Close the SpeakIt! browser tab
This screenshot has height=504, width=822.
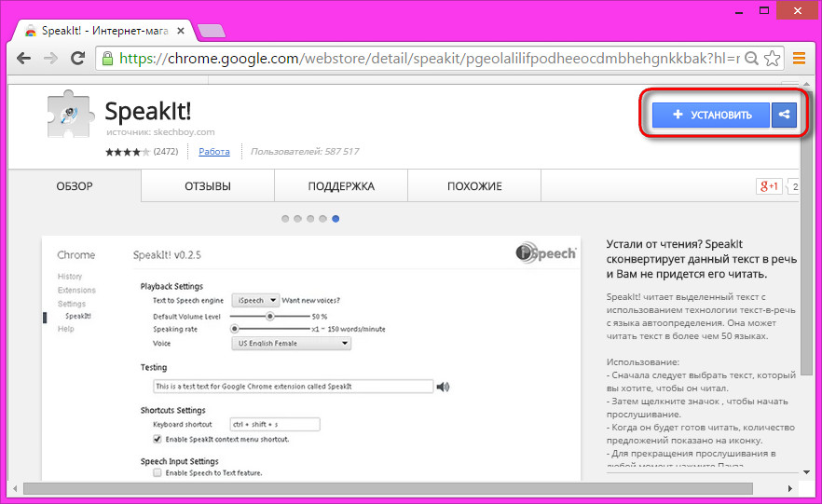pos(181,31)
